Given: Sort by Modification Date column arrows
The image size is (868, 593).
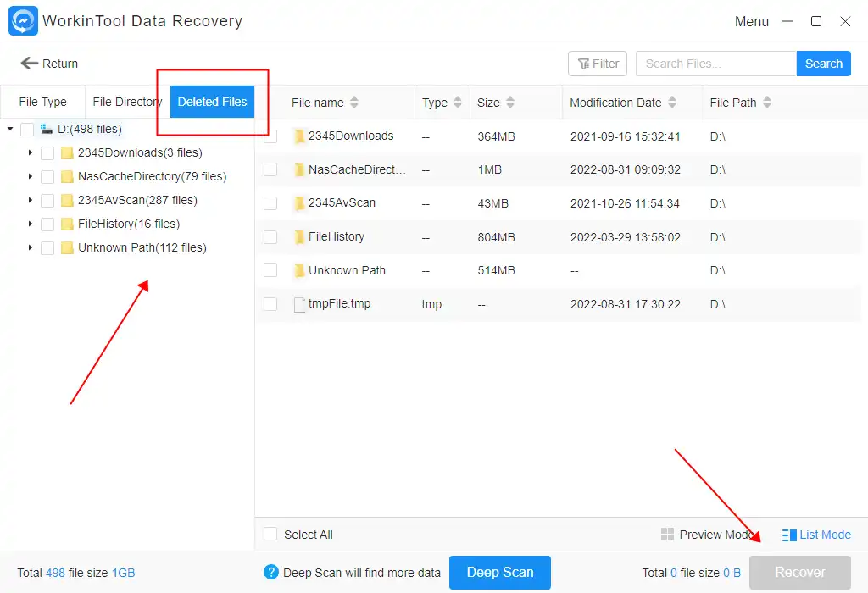Looking at the screenshot, I should point(672,103).
